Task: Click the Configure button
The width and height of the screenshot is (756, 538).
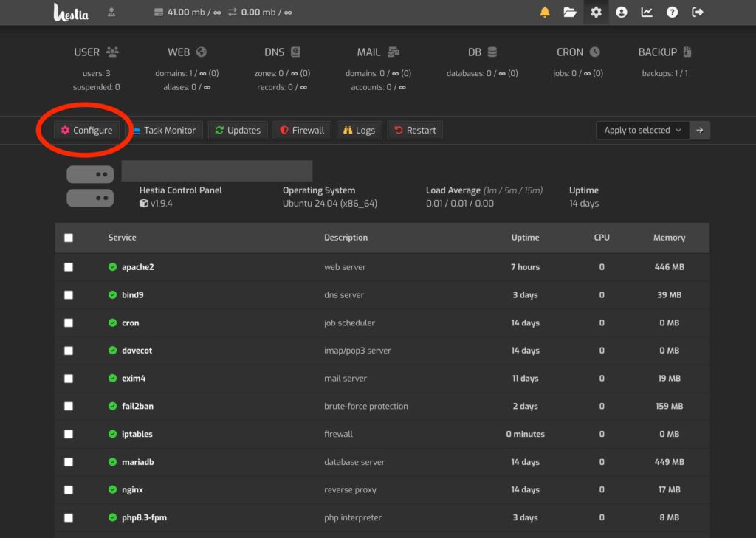Action: click(86, 130)
